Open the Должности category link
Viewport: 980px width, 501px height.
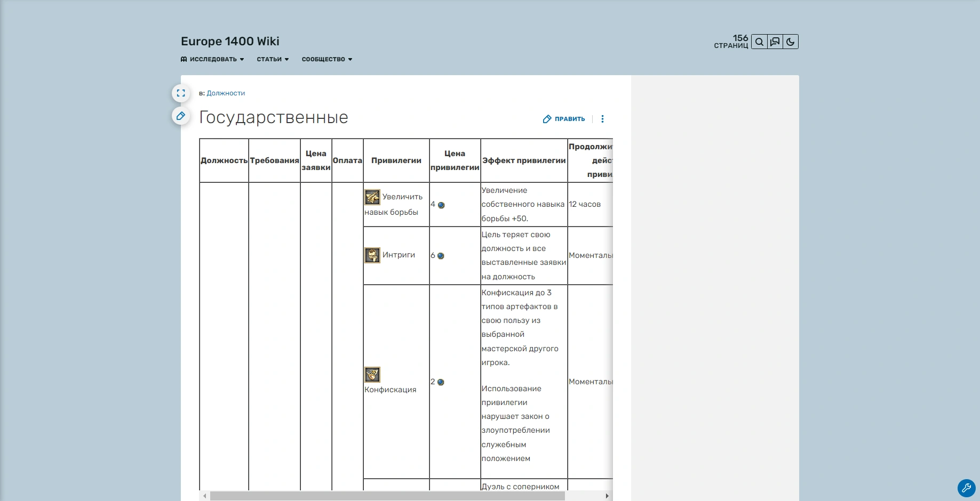(x=226, y=93)
